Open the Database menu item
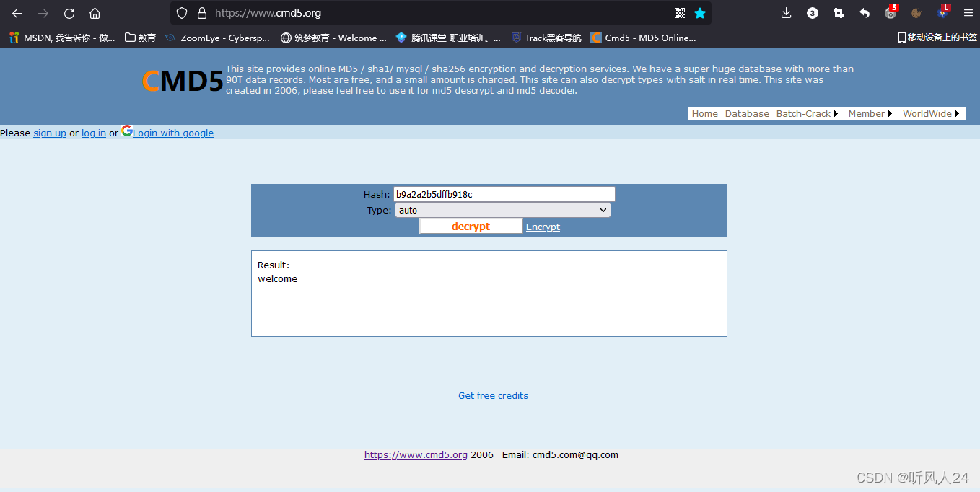The height and width of the screenshot is (492, 980). (747, 114)
